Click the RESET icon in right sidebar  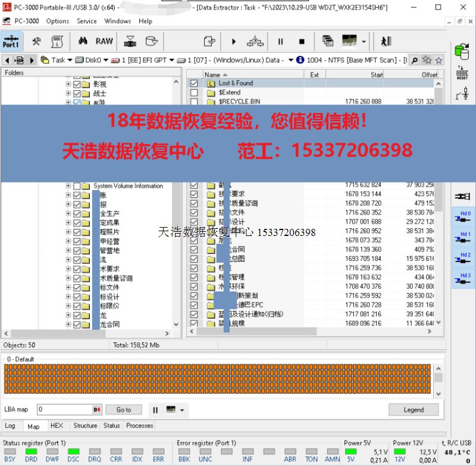click(x=462, y=73)
